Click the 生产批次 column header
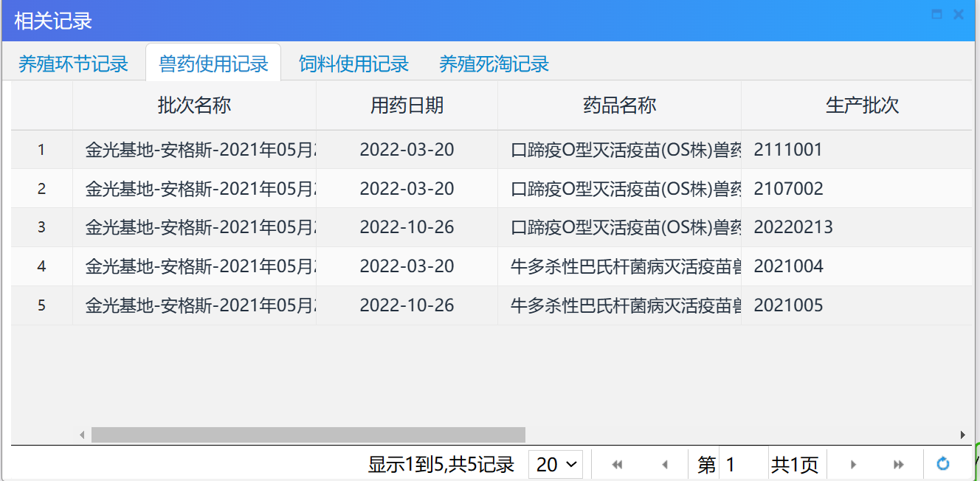The width and height of the screenshot is (980, 481). [x=862, y=105]
